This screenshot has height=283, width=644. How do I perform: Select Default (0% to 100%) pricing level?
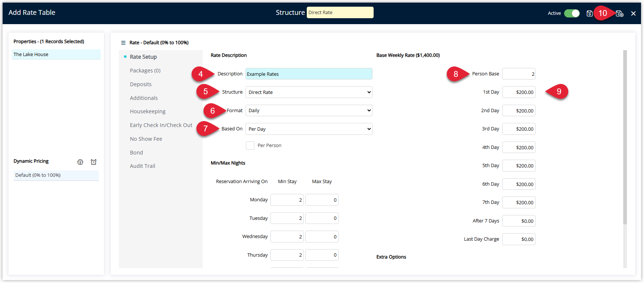point(56,175)
